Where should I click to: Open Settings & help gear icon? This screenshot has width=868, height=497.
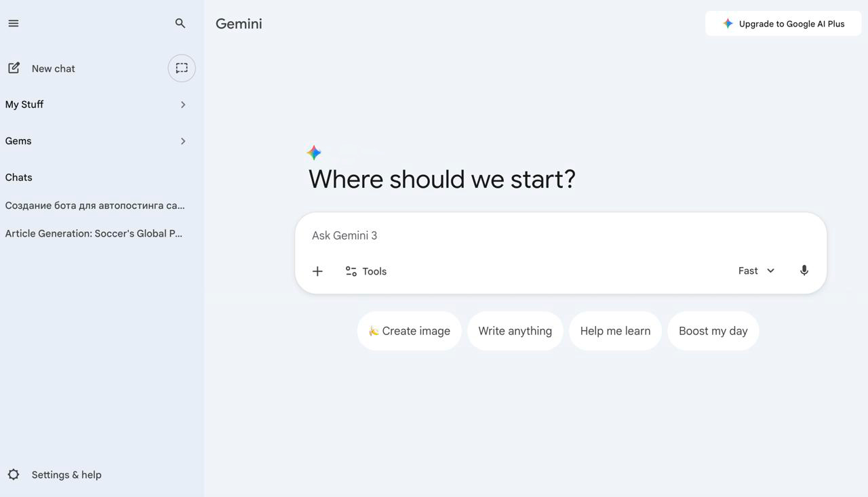point(14,475)
